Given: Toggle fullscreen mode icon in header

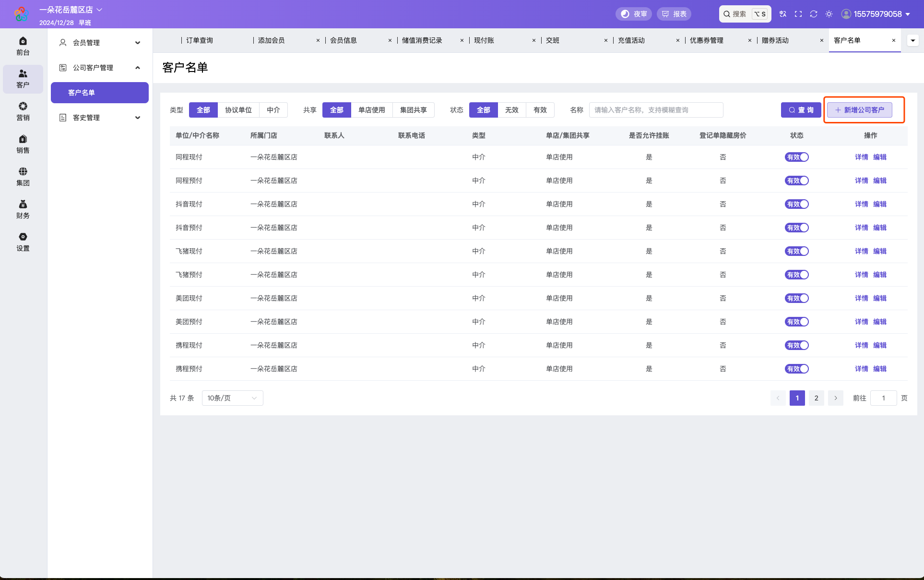Looking at the screenshot, I should [798, 14].
